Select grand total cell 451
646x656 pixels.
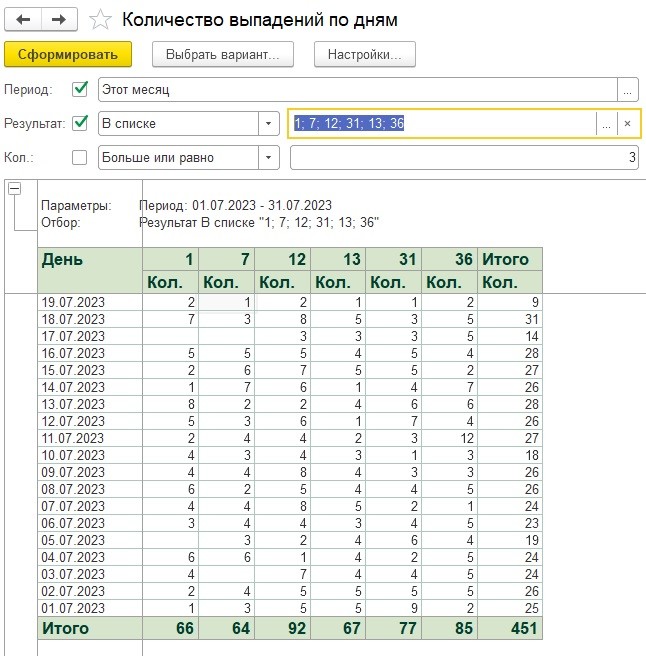click(510, 628)
